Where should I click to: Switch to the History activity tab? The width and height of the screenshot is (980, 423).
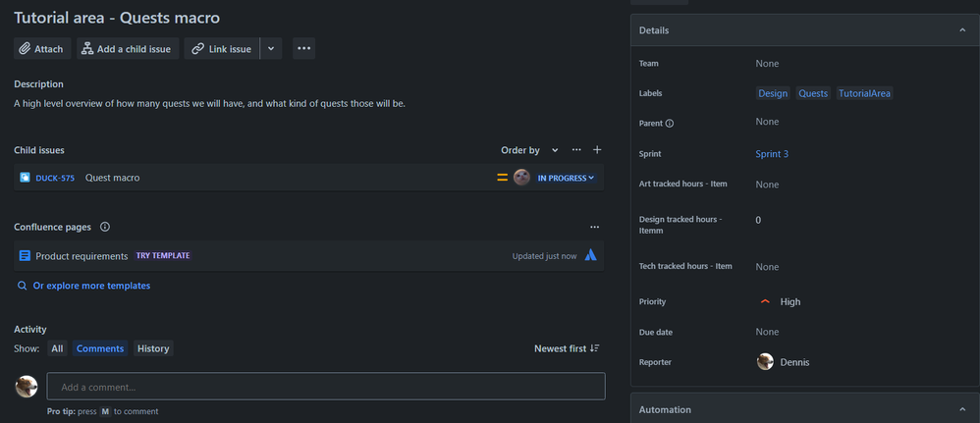153,348
